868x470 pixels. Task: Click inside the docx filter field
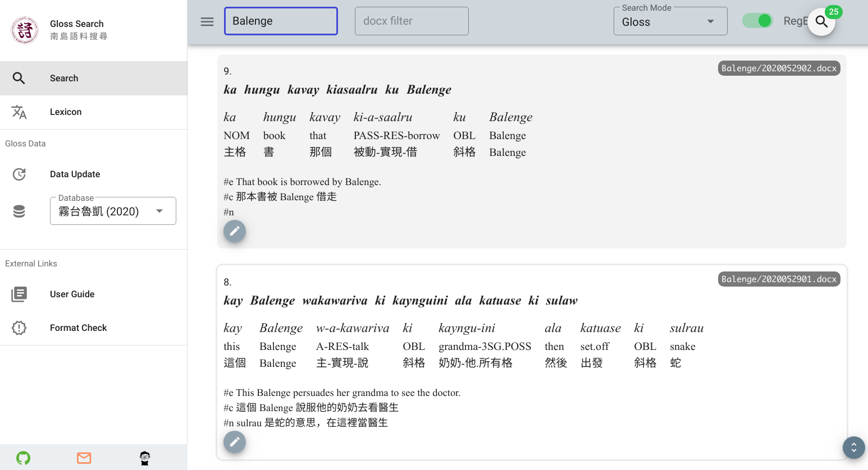[412, 21]
